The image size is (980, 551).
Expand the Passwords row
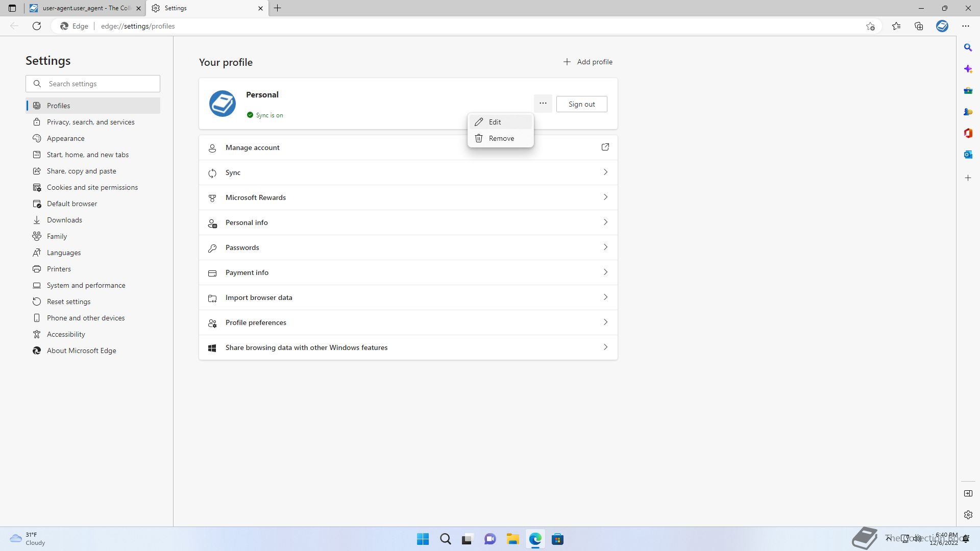pyautogui.click(x=408, y=247)
